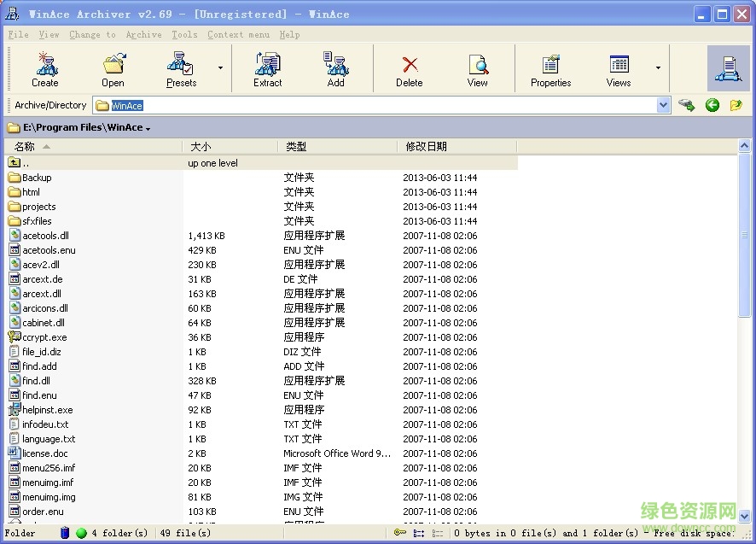Open the Tools menu
The image size is (756, 544).
[183, 34]
